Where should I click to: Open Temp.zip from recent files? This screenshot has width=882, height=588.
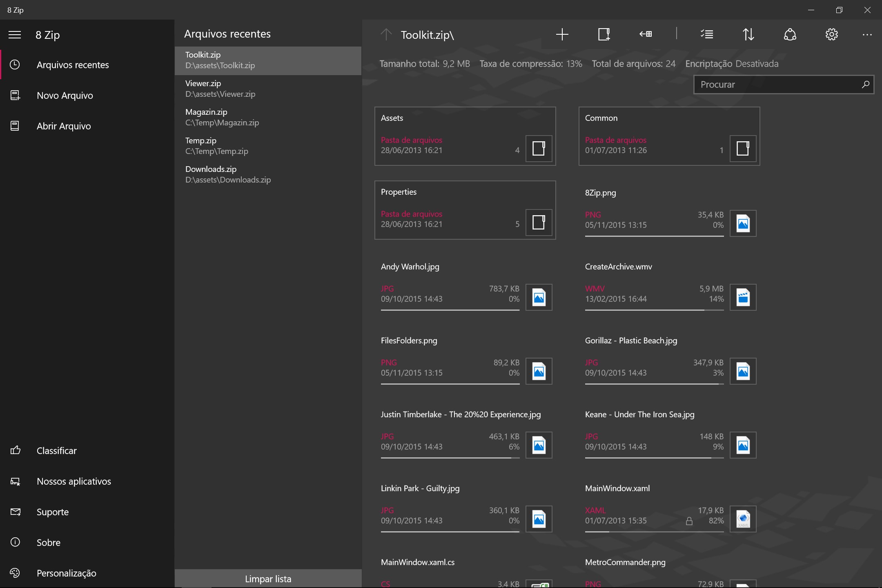(268, 146)
